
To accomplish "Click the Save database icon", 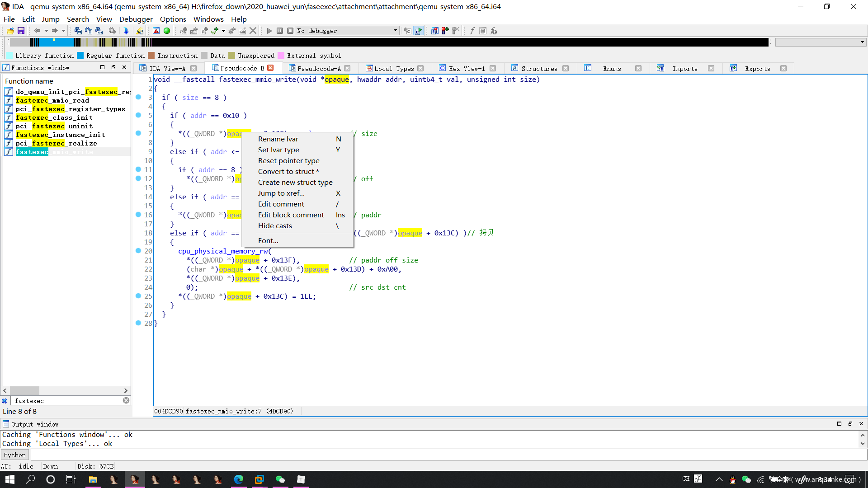I will tap(21, 31).
